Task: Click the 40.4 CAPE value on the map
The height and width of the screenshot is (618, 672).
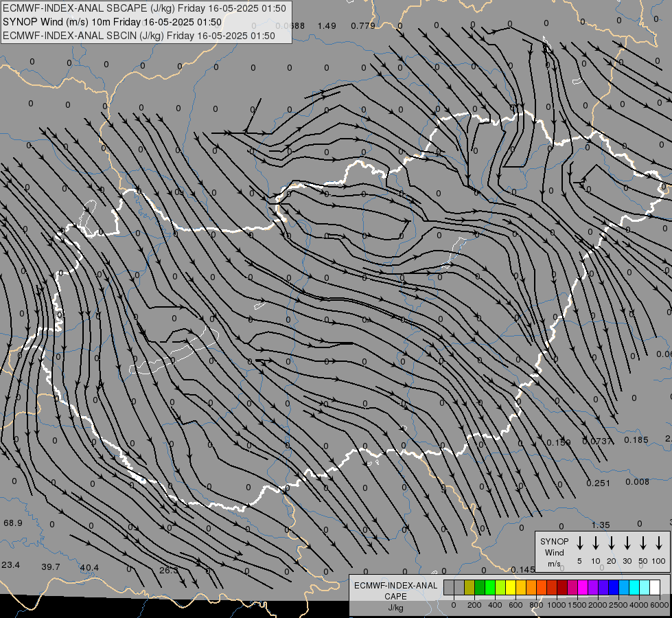Action: [89, 568]
